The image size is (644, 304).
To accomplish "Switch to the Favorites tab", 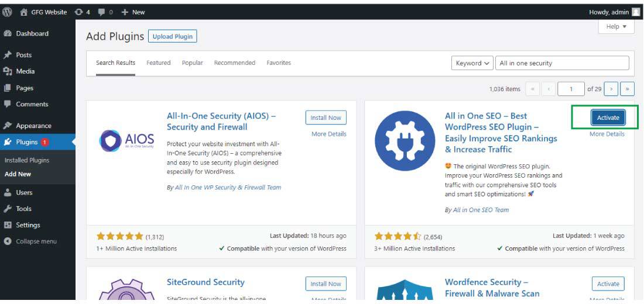I will point(279,63).
